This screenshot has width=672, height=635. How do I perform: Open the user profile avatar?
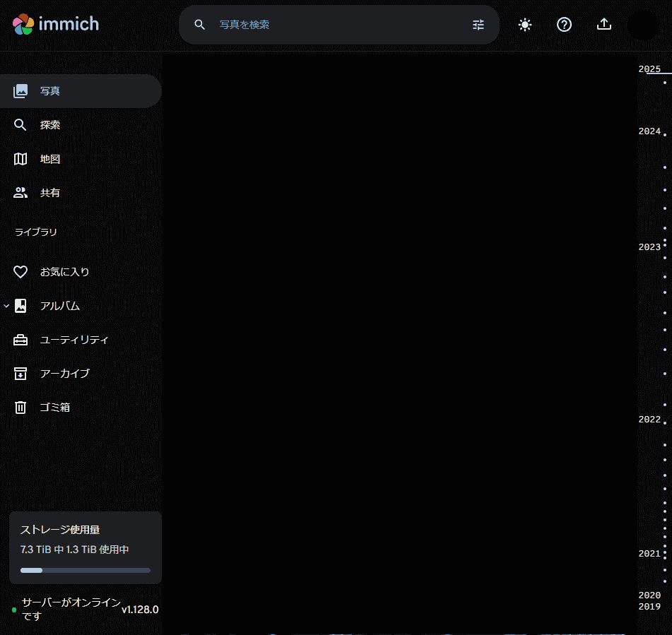[x=643, y=25]
